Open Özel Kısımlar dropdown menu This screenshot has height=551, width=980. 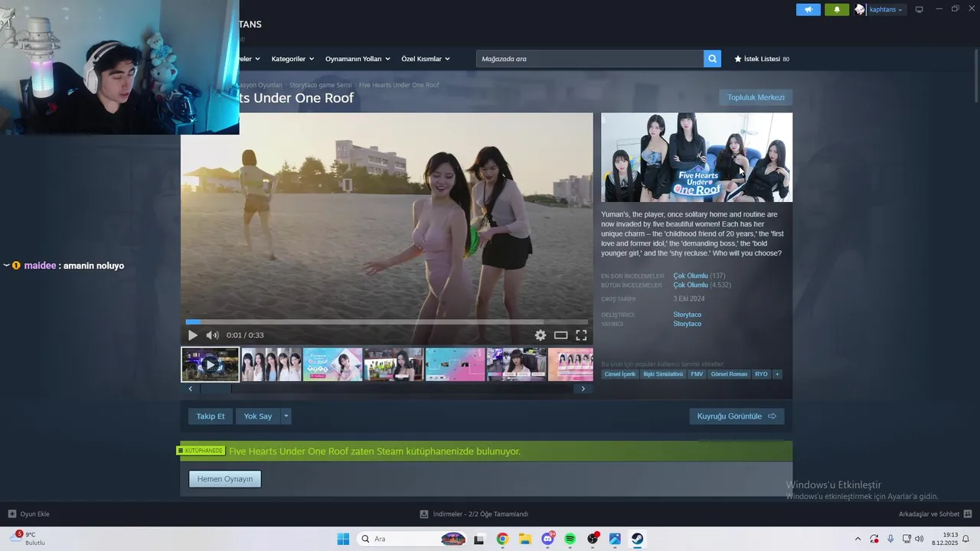click(426, 59)
